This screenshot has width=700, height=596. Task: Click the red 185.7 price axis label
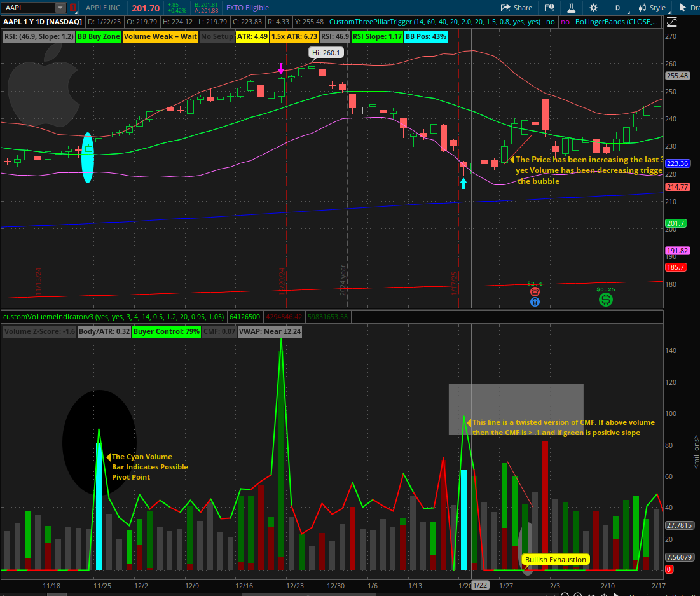(x=676, y=267)
